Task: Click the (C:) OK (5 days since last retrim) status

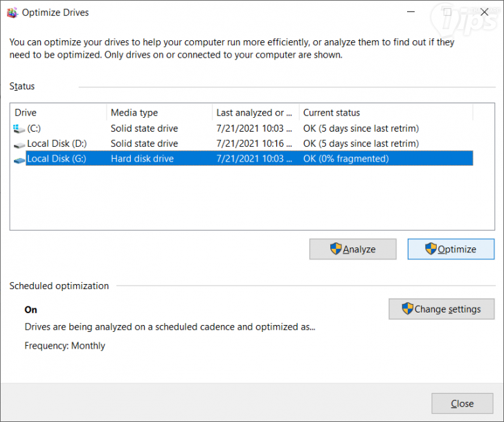Action: (361, 128)
